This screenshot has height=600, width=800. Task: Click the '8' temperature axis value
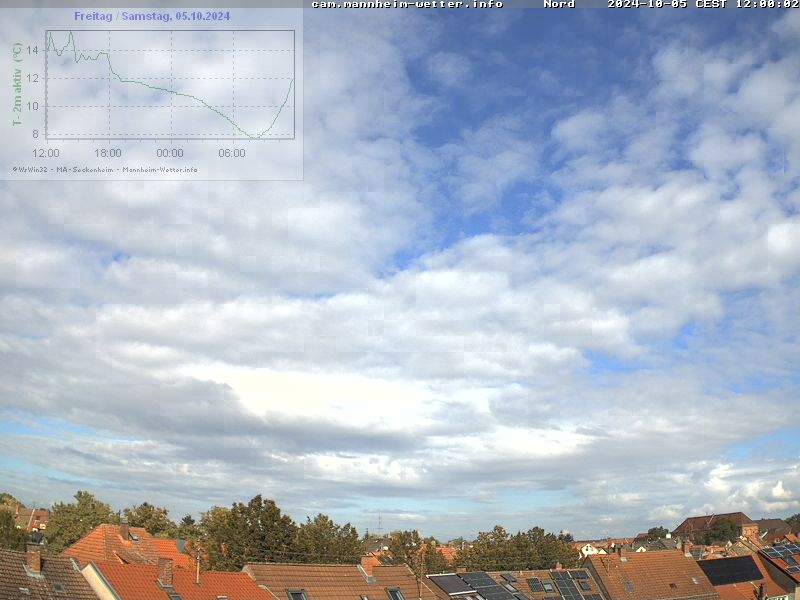pyautogui.click(x=35, y=134)
